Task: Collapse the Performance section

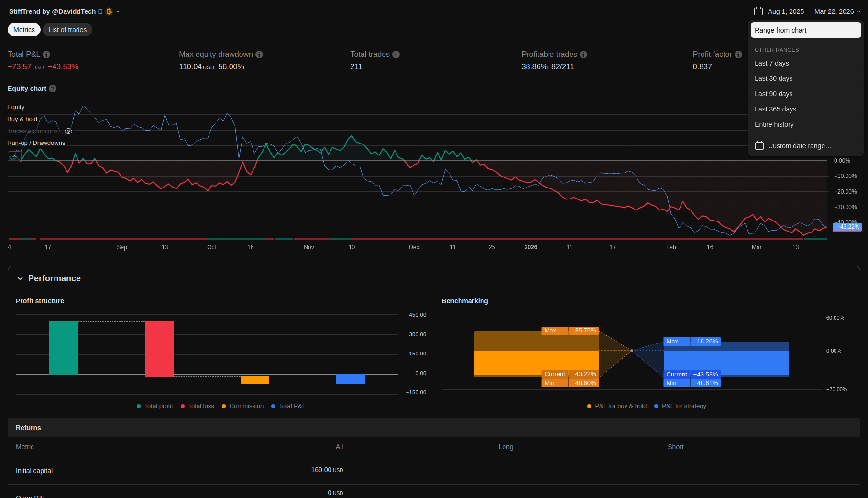Action: click(20, 278)
